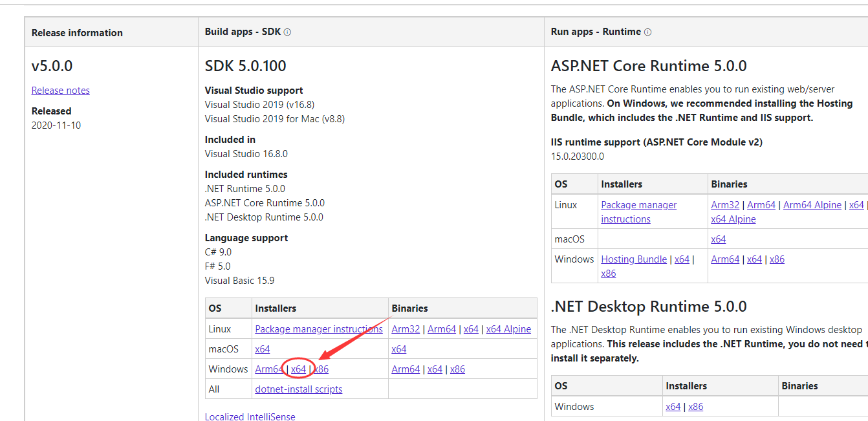
Task: Download SDK Windows x86 installer
Action: click(x=322, y=369)
